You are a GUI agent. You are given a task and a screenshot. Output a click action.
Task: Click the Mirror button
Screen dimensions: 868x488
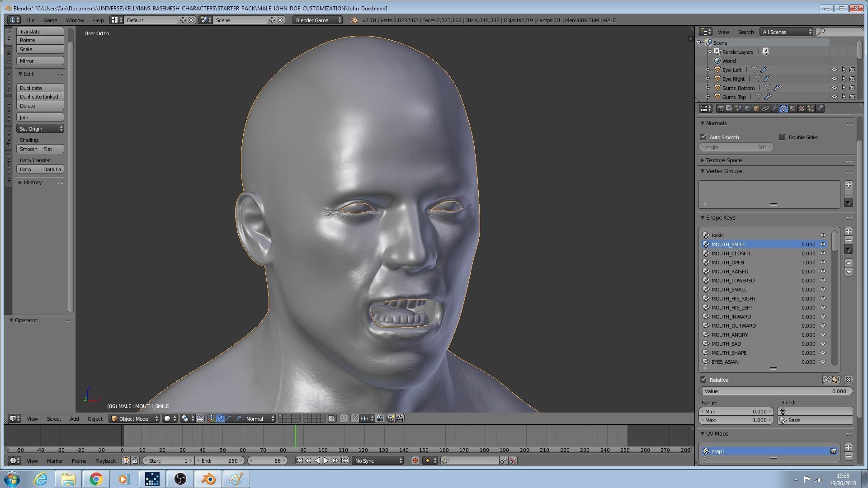pyautogui.click(x=40, y=61)
